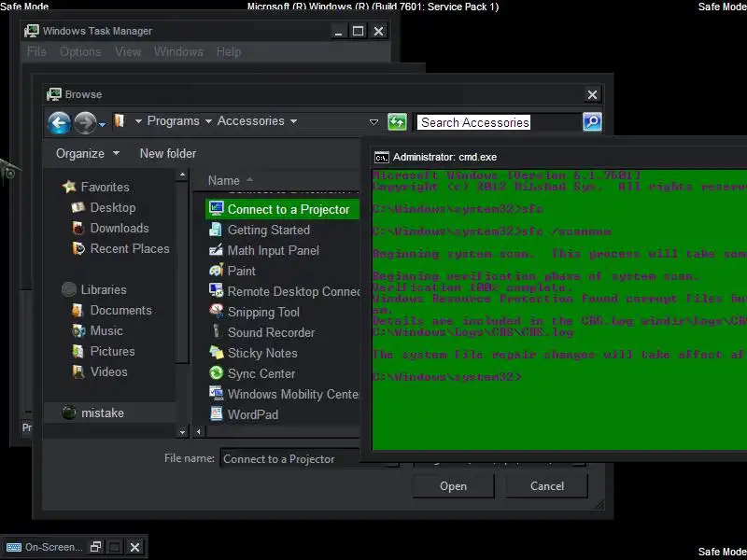Select the WordPad icon
Image resolution: width=747 pixels, height=560 pixels.
click(x=217, y=413)
